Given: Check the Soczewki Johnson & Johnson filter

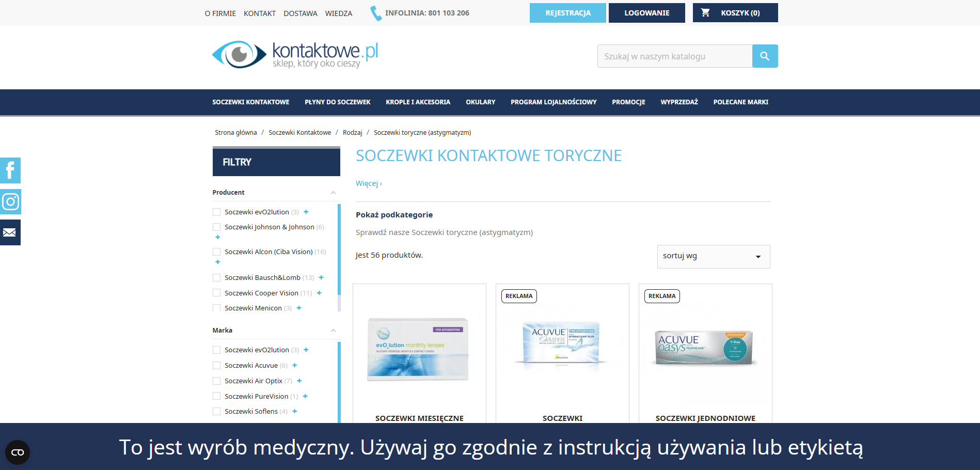Looking at the screenshot, I should click(216, 227).
